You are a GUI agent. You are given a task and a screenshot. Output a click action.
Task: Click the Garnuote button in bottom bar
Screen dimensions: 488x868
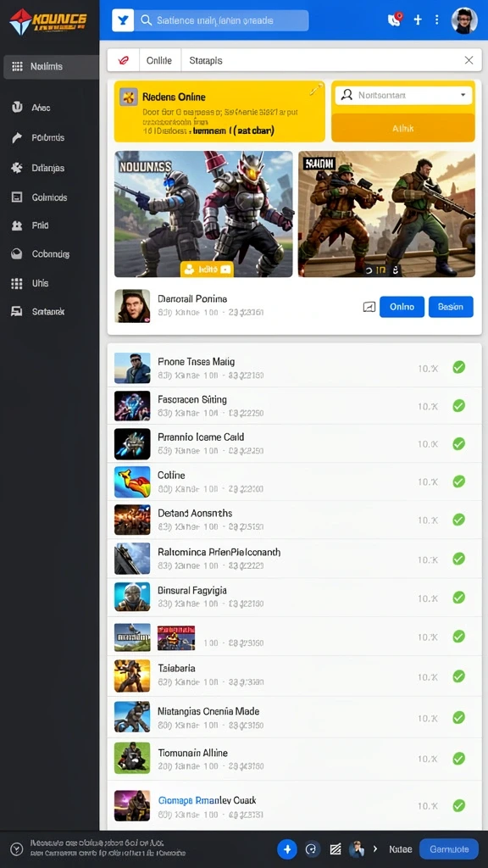pos(449,849)
